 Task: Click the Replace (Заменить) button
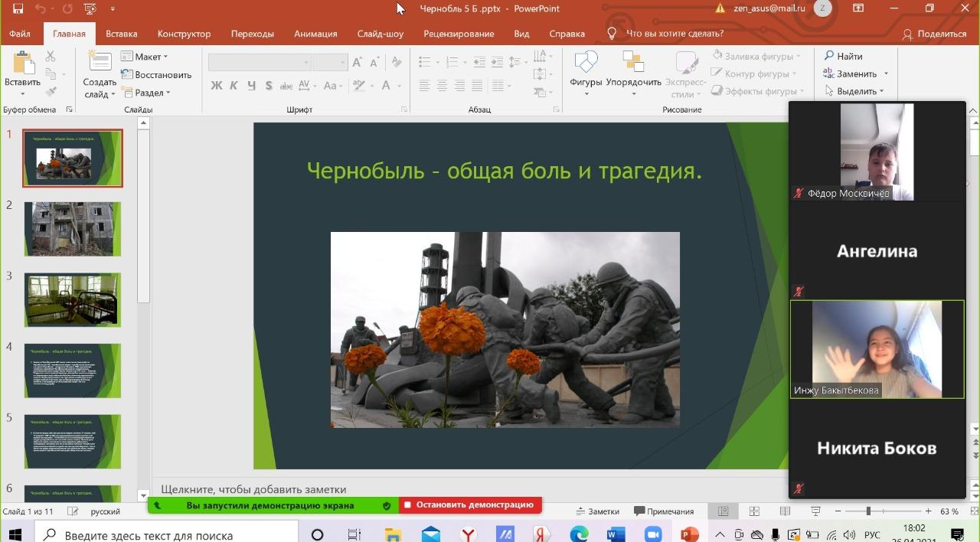[x=850, y=74]
